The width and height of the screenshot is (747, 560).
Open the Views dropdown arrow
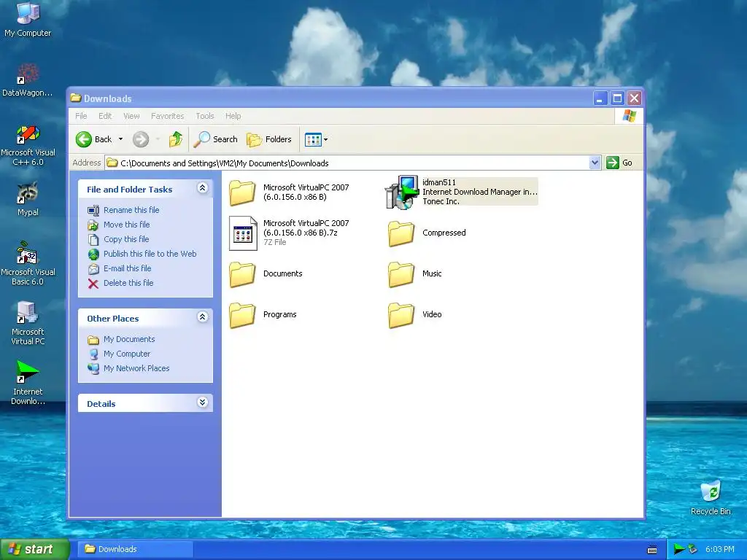[326, 139]
